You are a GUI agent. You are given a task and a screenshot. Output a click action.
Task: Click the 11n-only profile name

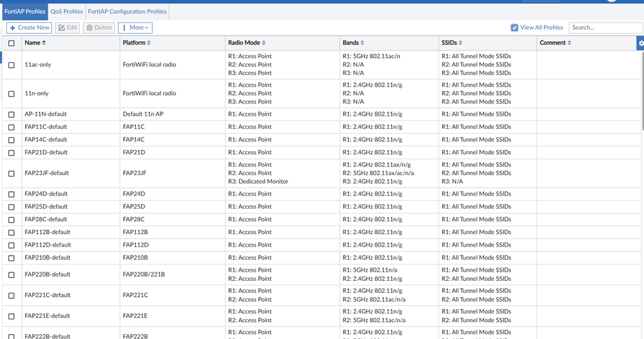tap(36, 93)
